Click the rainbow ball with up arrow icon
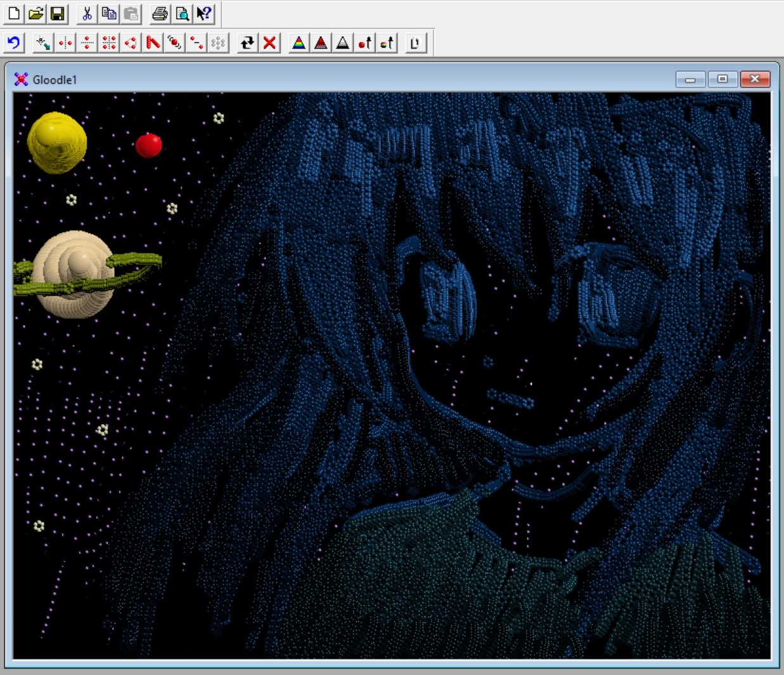 point(387,43)
